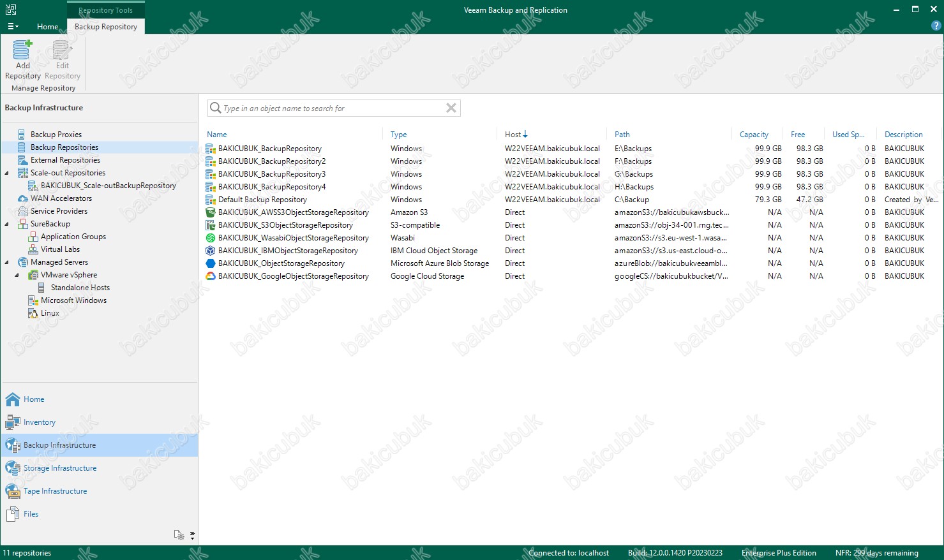Image resolution: width=944 pixels, height=560 pixels.
Task: Collapse the Scale-out Repositories node
Action: coord(7,173)
